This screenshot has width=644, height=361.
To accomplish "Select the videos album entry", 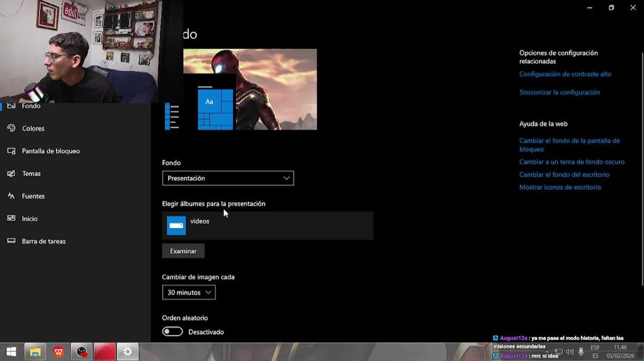I will pos(267,226).
